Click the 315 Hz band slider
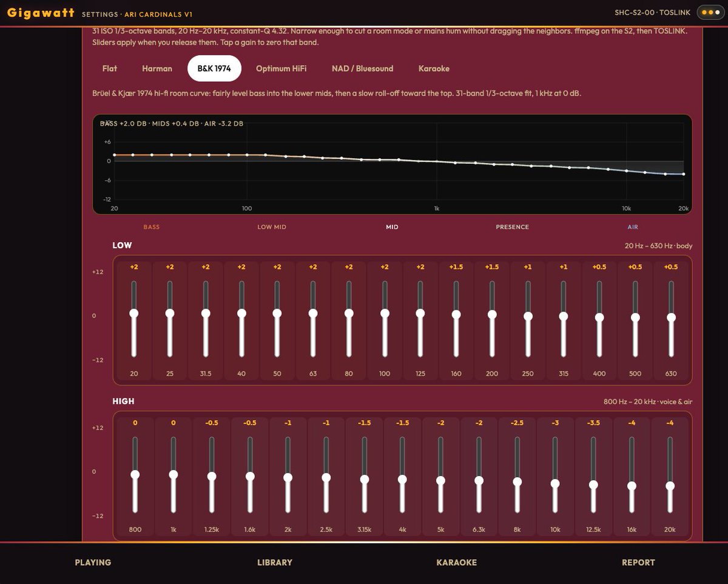Viewport: 728px width, 584px height. (x=564, y=319)
